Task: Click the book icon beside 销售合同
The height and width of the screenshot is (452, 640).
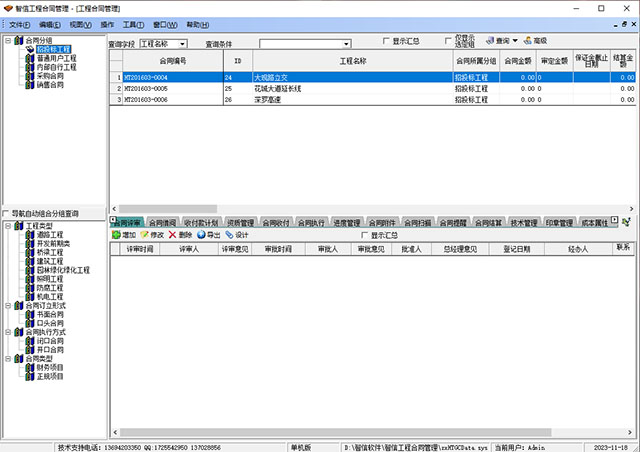Action: coord(30,85)
